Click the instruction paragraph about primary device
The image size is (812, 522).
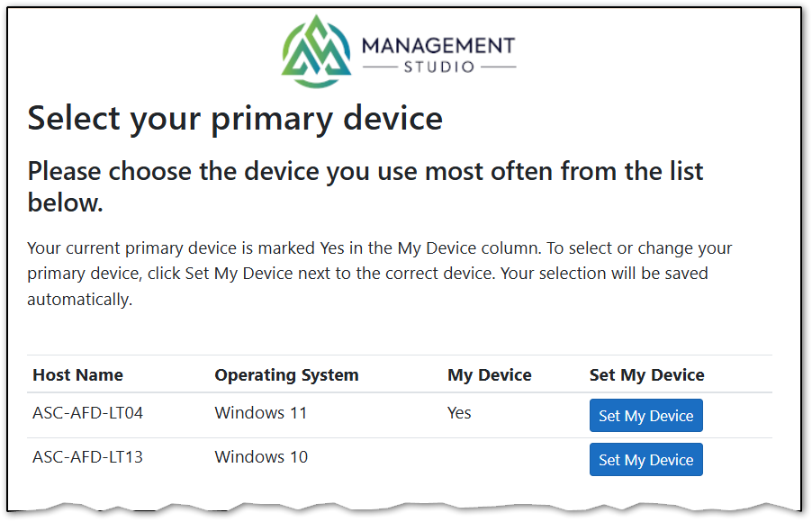pos(379,274)
